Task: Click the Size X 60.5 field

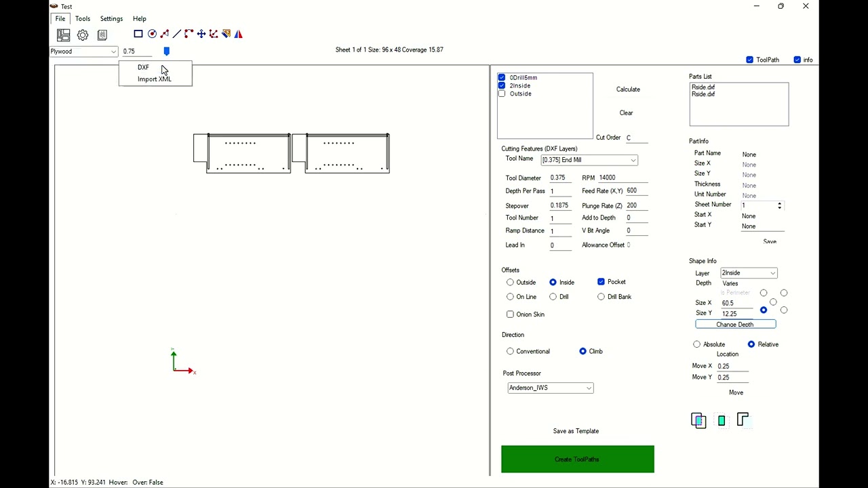Action: click(x=736, y=304)
